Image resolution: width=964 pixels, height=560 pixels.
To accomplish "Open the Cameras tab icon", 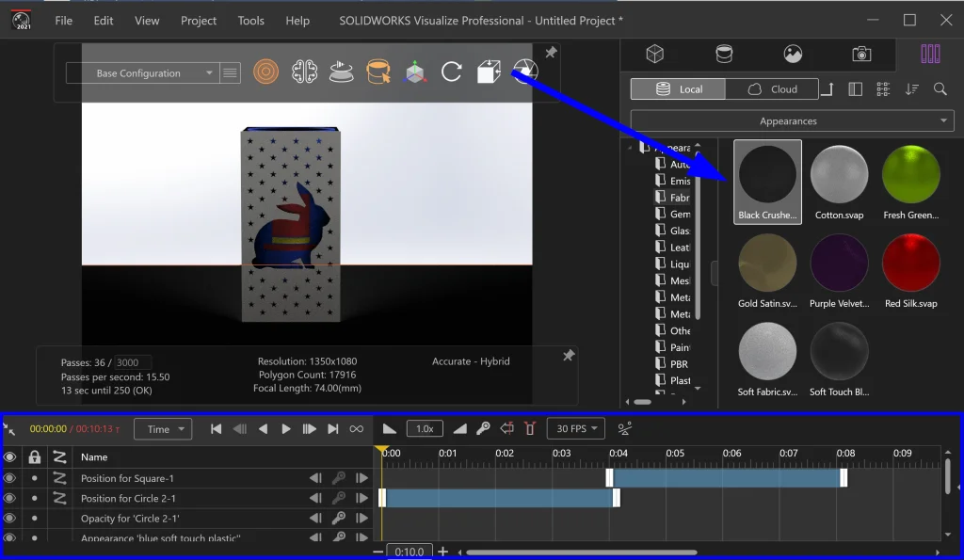I will click(861, 54).
